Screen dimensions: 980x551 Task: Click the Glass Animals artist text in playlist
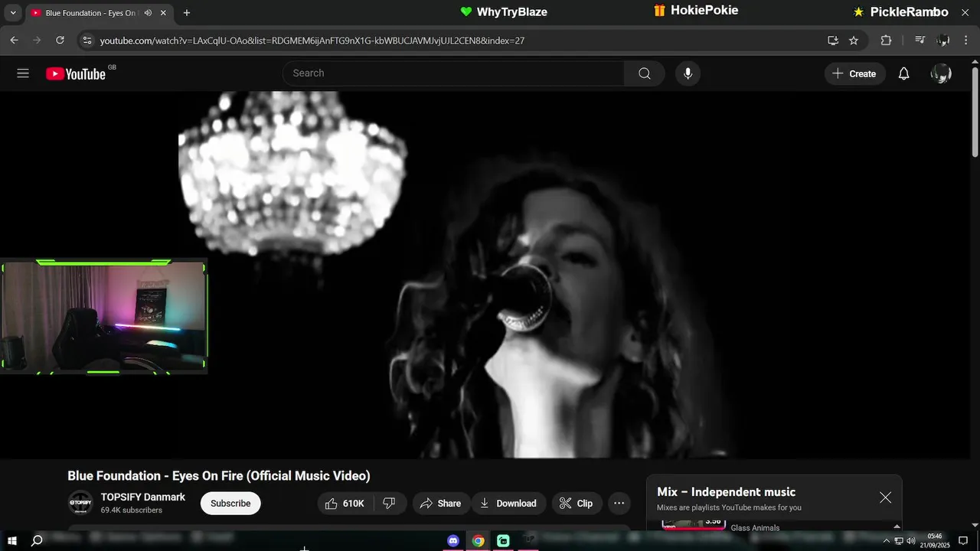pyautogui.click(x=755, y=528)
